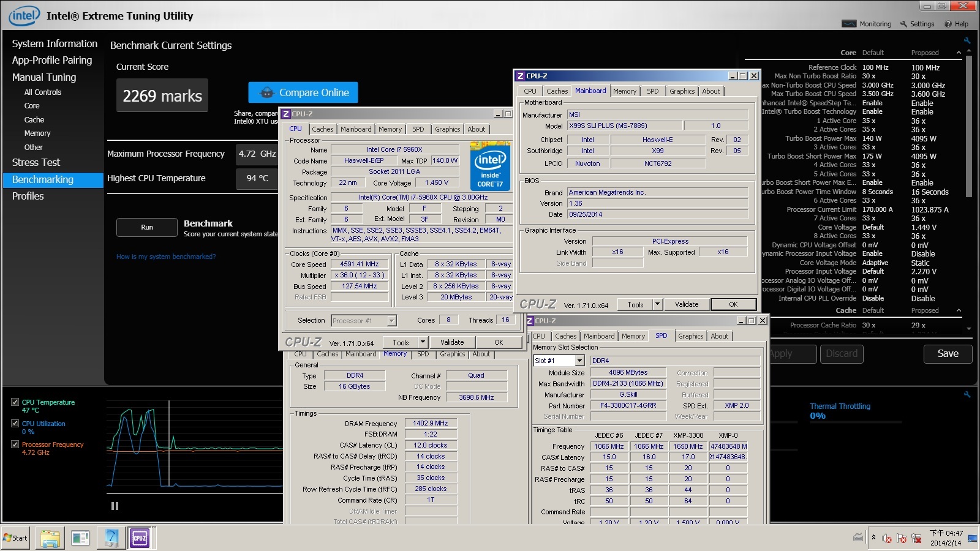Go to the Stress Test section
Screen dimensions: 980x551
(36, 162)
